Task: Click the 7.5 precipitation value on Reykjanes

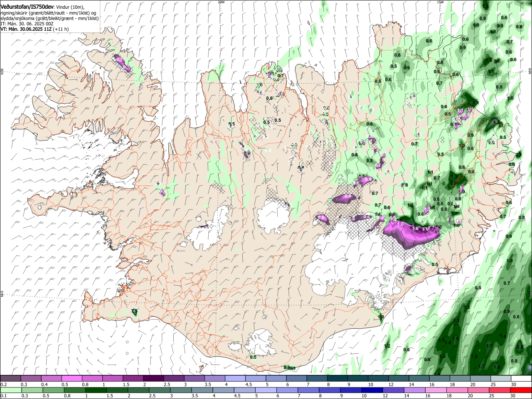Action: [134, 311]
